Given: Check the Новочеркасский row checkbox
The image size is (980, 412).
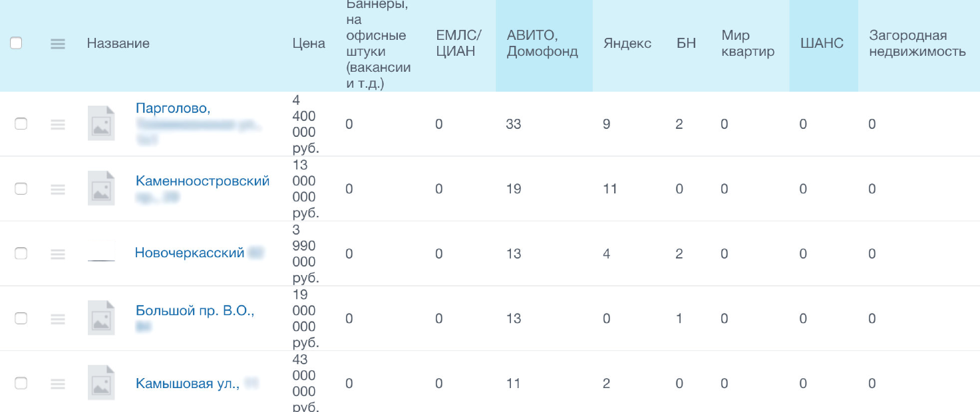Looking at the screenshot, I should tap(21, 253).
